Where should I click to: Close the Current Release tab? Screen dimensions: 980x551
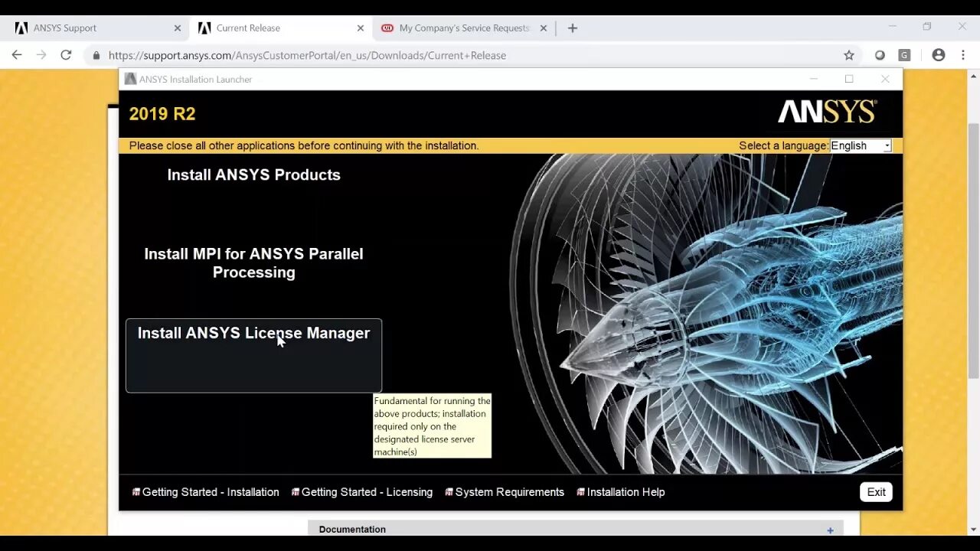tap(360, 28)
